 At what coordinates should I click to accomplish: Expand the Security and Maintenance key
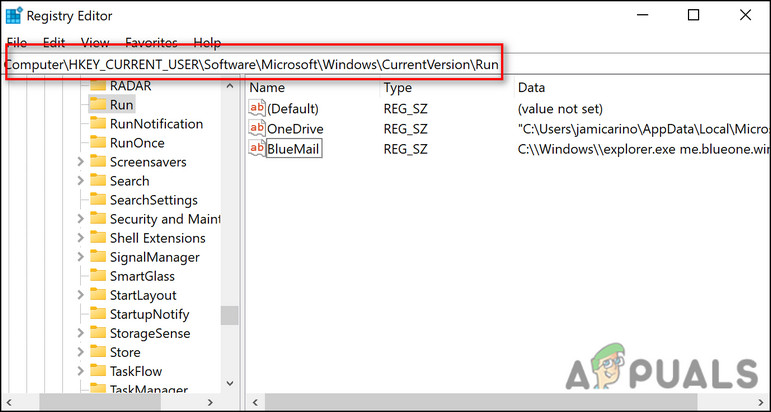coord(81,219)
